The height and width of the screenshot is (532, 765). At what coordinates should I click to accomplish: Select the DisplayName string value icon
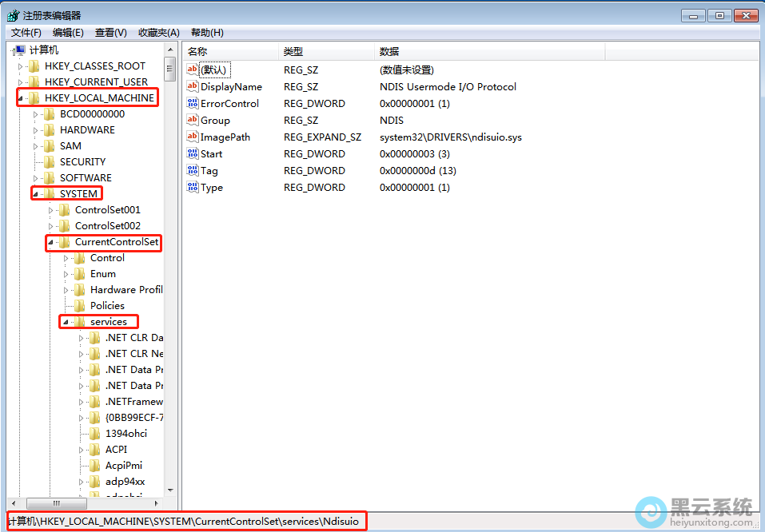tap(192, 87)
